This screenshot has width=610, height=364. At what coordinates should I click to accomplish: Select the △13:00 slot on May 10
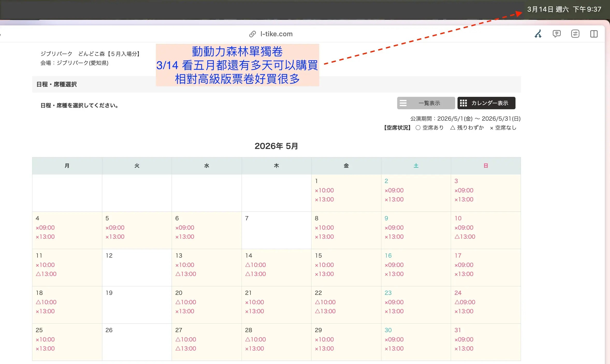[465, 236]
